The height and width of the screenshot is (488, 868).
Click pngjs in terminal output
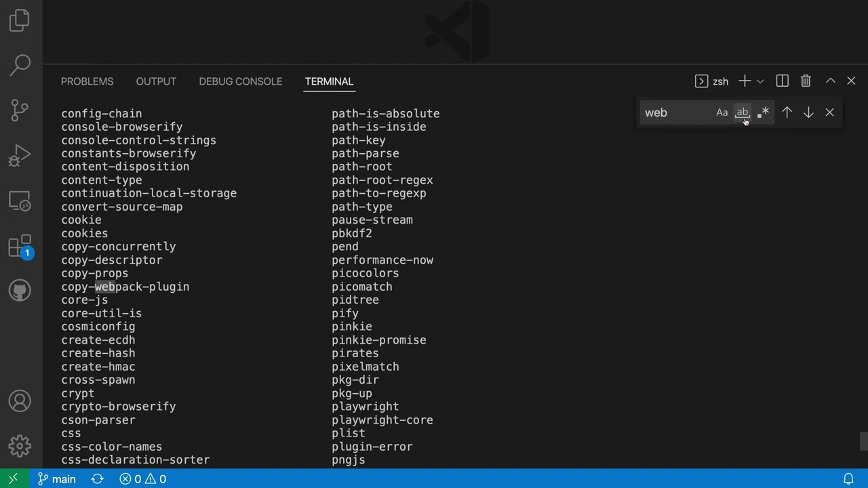[349, 460]
